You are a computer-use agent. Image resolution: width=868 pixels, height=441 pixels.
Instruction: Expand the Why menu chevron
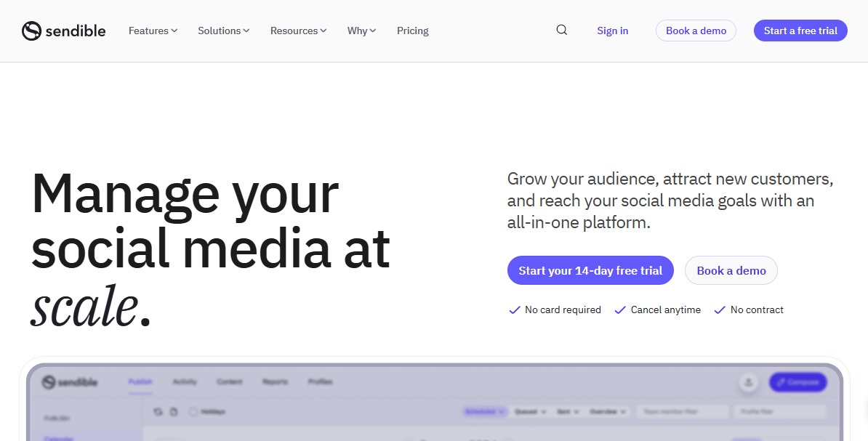click(361, 31)
